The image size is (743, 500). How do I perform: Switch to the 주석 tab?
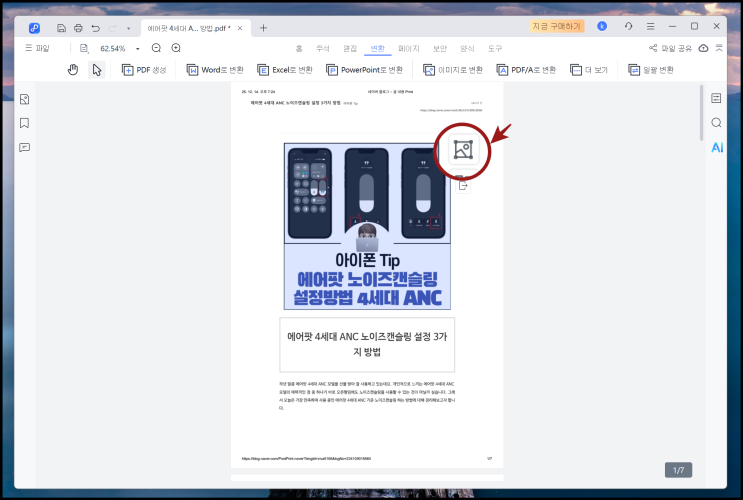pos(323,48)
